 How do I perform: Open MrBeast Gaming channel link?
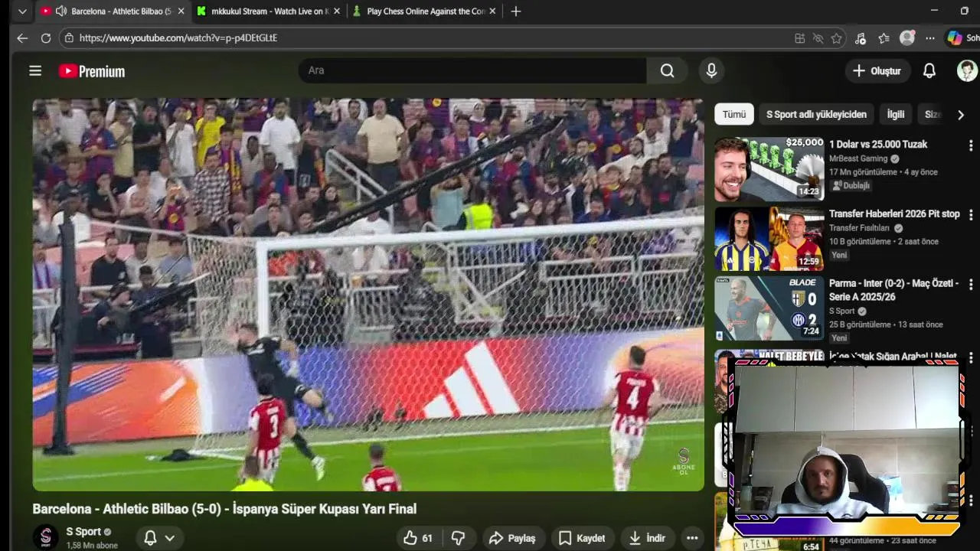[x=858, y=158]
